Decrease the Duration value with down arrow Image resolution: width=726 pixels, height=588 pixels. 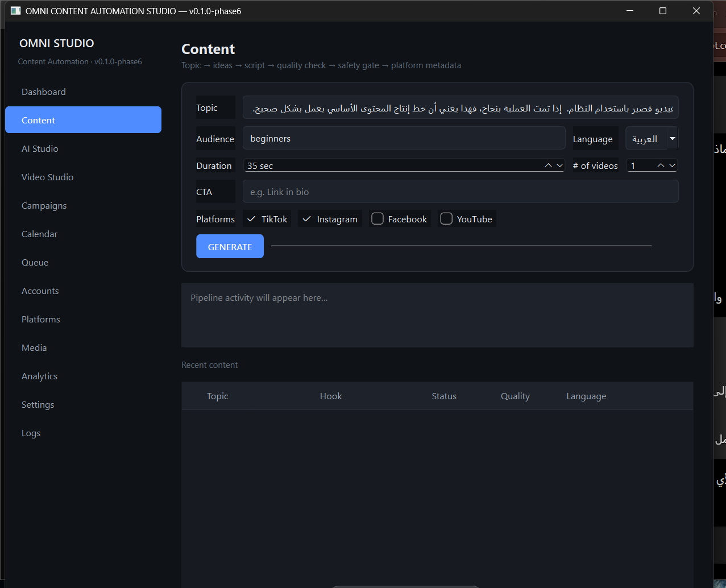559,165
